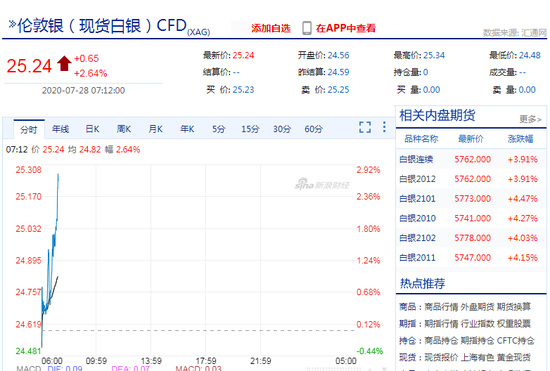The image size is (550, 371).
Task: Click the red up-arrow price indicator
Action: pos(64,63)
